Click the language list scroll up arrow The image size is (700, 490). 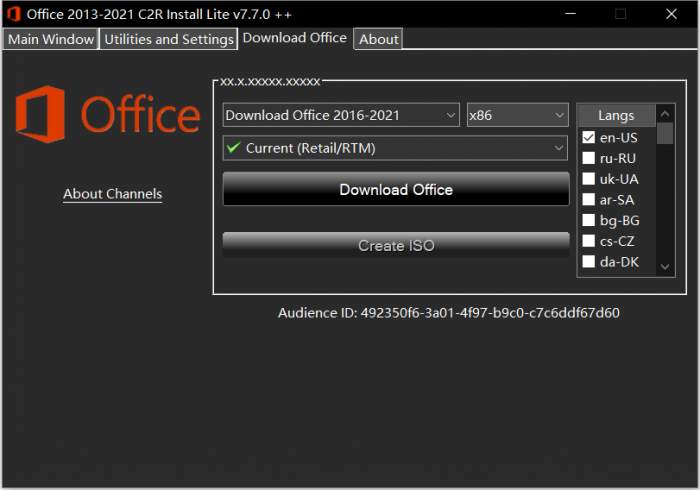click(665, 114)
